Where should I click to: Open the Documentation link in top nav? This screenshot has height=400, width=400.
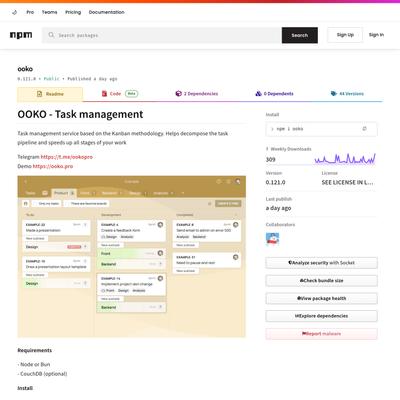[106, 12]
